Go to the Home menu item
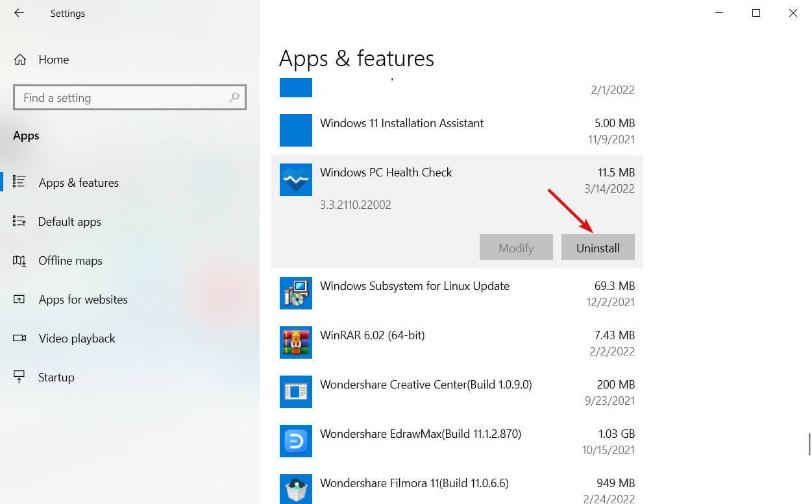The image size is (812, 504). coord(53,59)
